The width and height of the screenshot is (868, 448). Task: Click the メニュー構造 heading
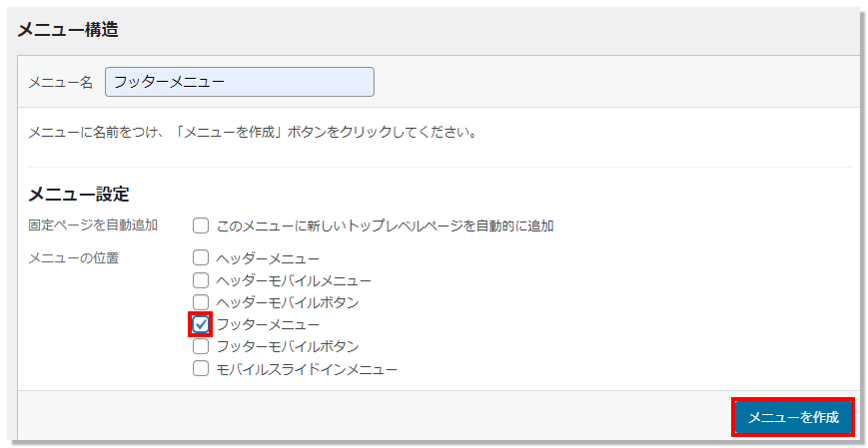(68, 29)
